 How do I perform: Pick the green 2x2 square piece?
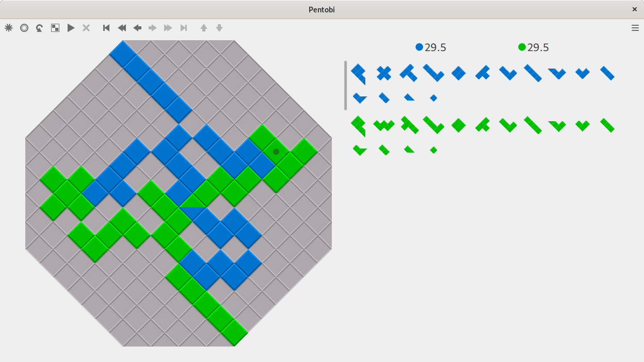coord(458,125)
